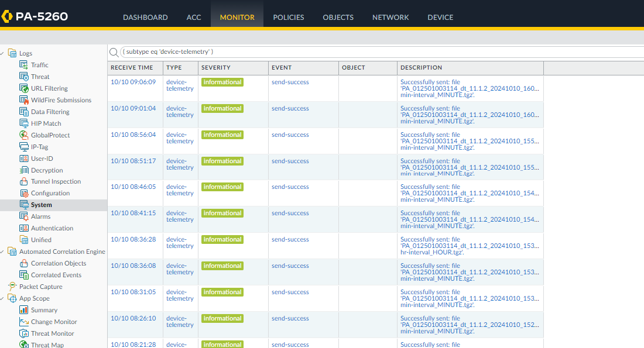Screen dimensions: 644x348
Task: Click the PA-5260 logo icon
Action: [x=7, y=16]
